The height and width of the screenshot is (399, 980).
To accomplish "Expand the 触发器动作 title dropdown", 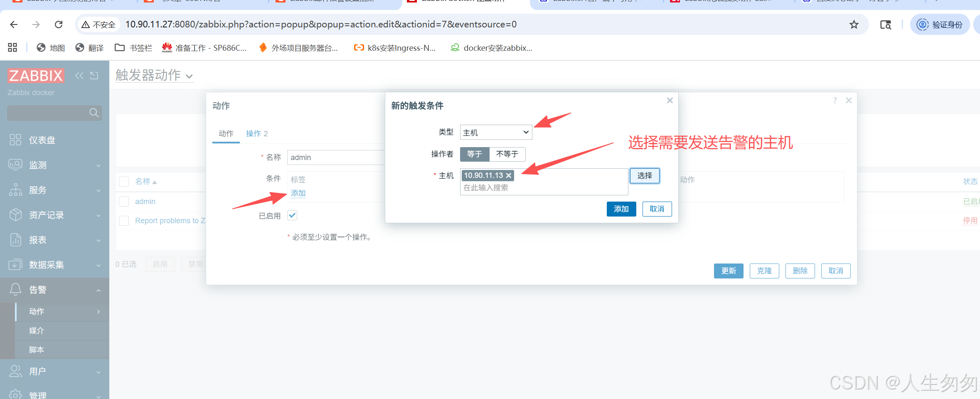I will [190, 76].
